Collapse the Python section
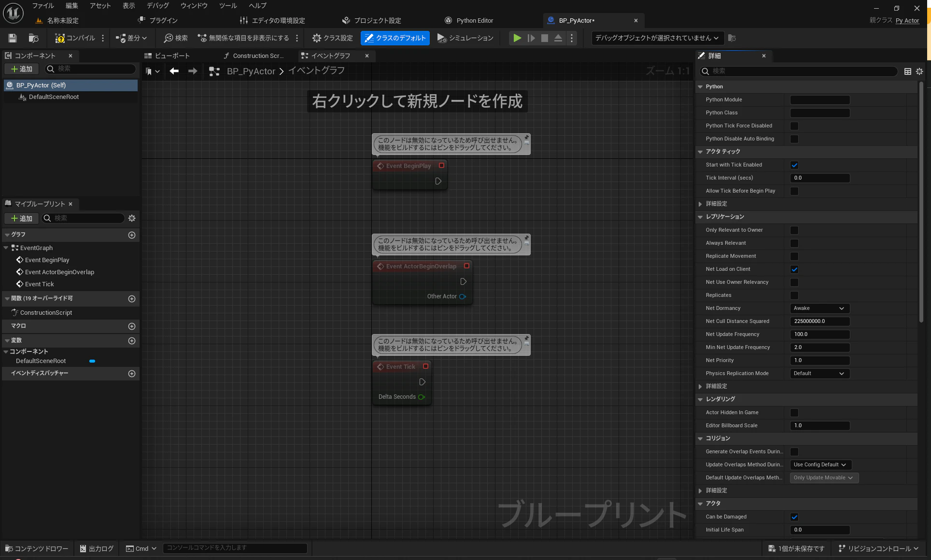The width and height of the screenshot is (931, 560). pyautogui.click(x=700, y=87)
